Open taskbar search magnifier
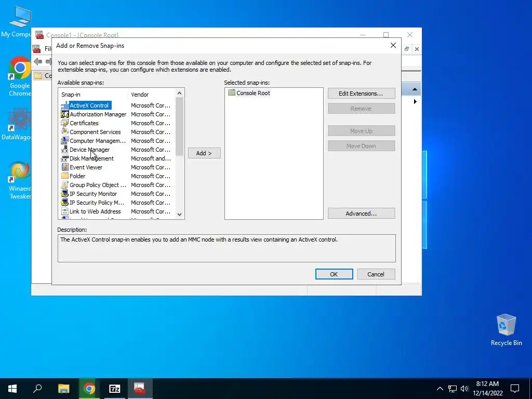The height and width of the screenshot is (399, 532). point(37,389)
